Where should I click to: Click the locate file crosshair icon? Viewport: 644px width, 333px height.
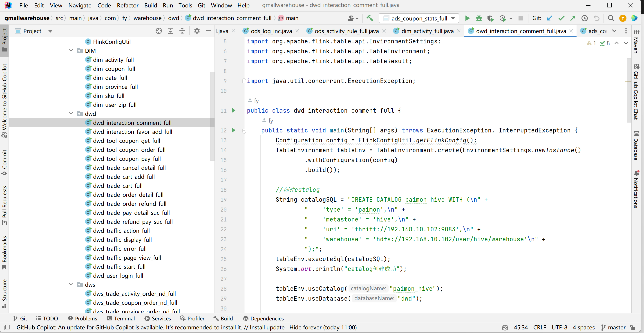[x=159, y=31]
